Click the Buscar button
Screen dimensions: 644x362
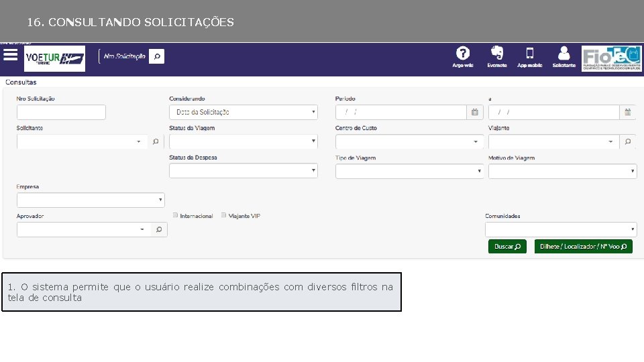coord(507,246)
